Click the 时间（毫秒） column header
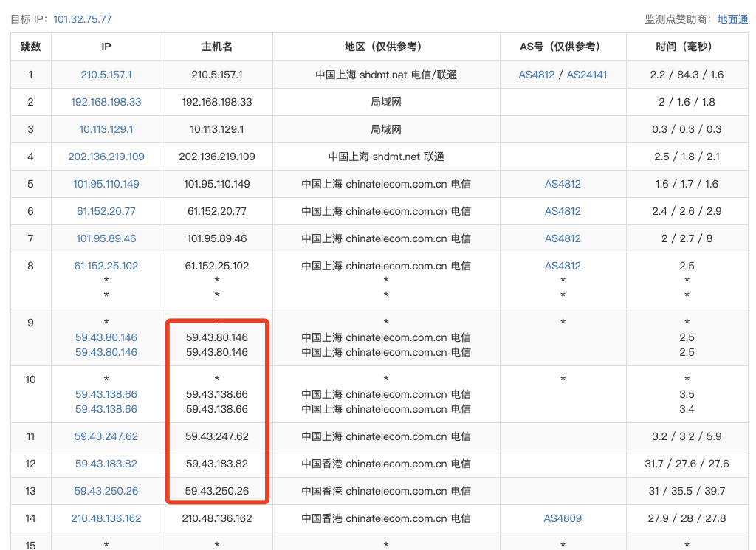Image resolution: width=756 pixels, height=550 pixels. [x=687, y=47]
